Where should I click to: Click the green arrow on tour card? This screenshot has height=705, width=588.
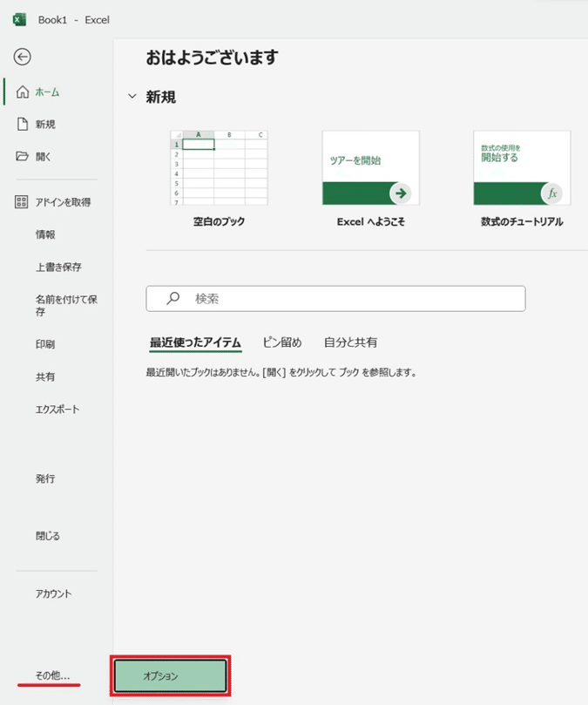point(400,193)
